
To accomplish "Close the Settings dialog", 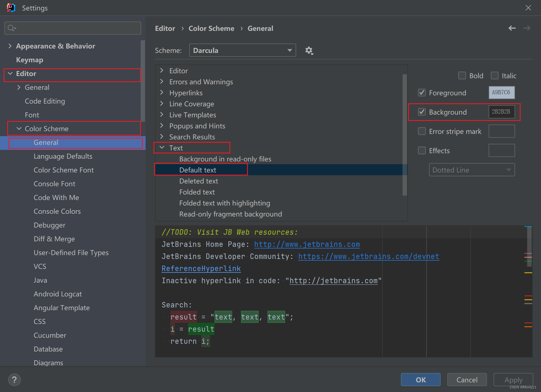I will tap(528, 8).
